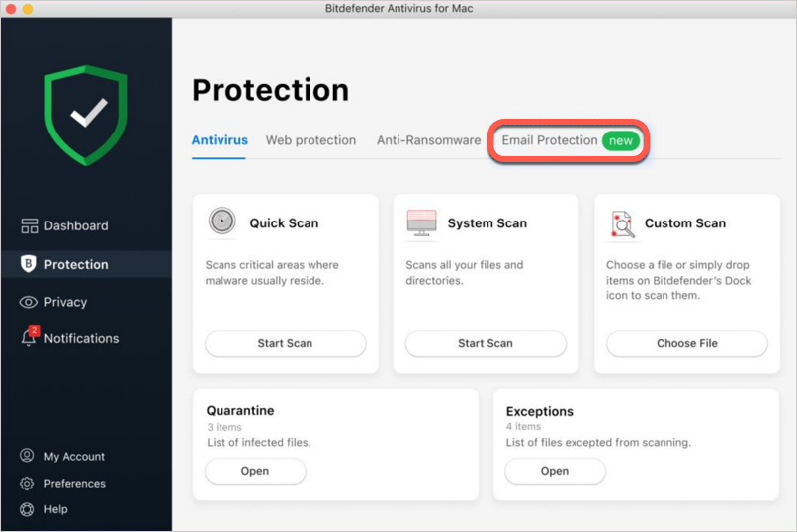This screenshot has height=532, width=797.
Task: Click the 'Exceptions' heading
Action: pyautogui.click(x=539, y=411)
